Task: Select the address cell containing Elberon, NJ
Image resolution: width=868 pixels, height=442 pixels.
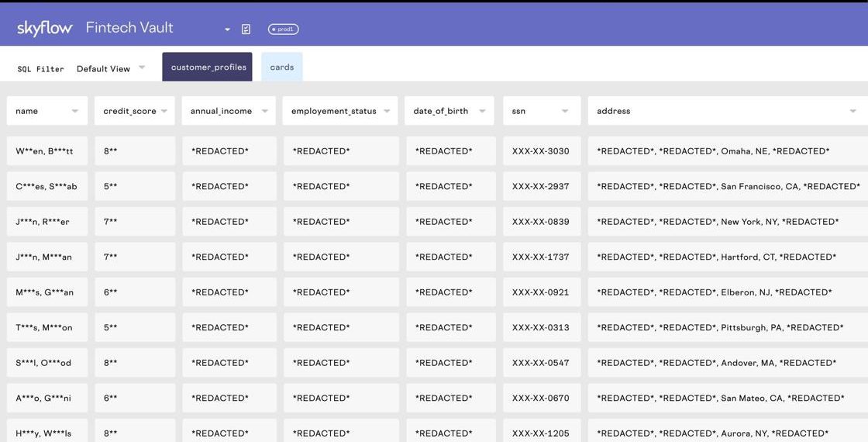Action: (x=728, y=292)
